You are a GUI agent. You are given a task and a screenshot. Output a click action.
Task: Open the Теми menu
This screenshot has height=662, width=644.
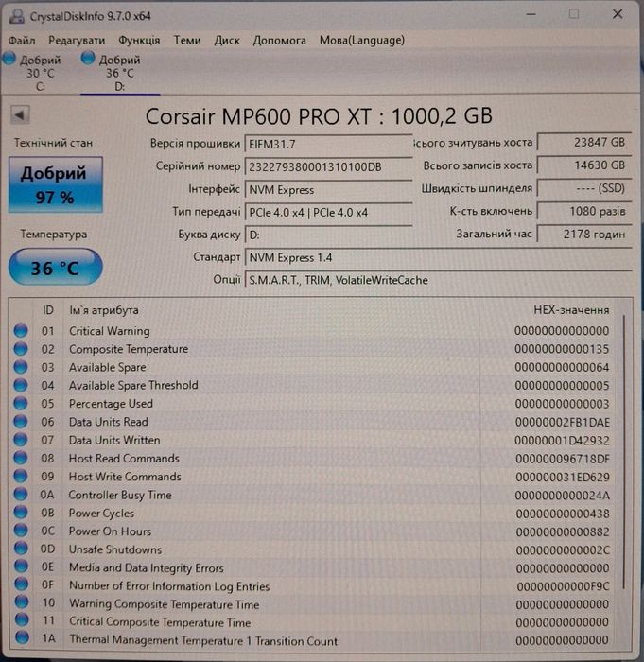187,41
